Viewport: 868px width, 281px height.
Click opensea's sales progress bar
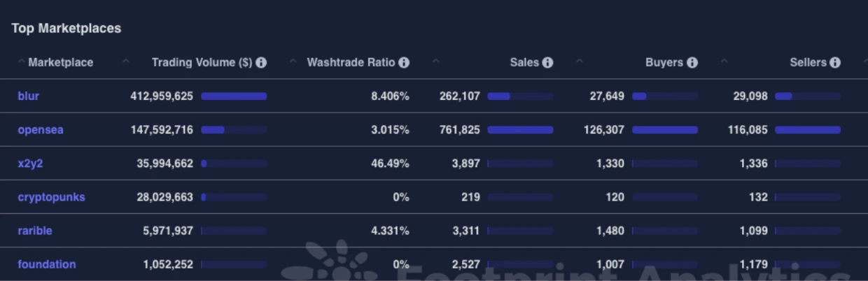coord(520,130)
